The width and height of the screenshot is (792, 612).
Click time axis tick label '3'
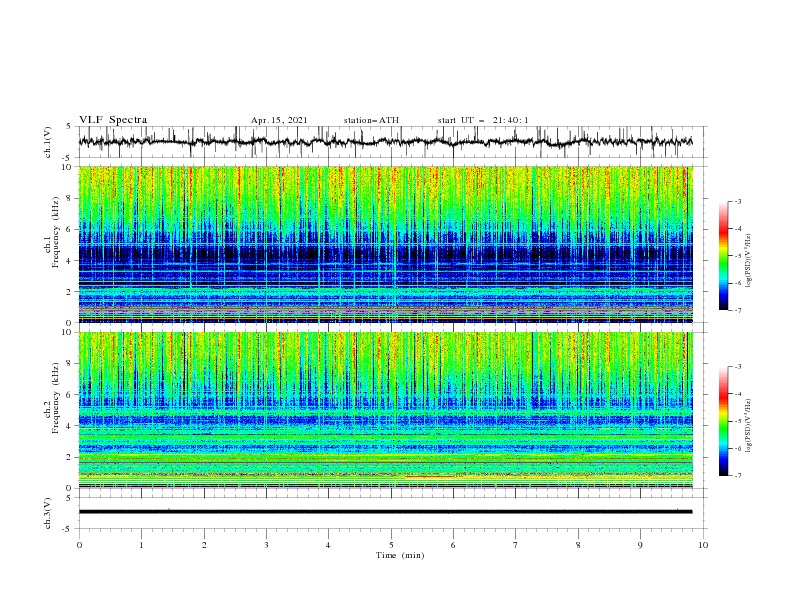[x=266, y=545]
